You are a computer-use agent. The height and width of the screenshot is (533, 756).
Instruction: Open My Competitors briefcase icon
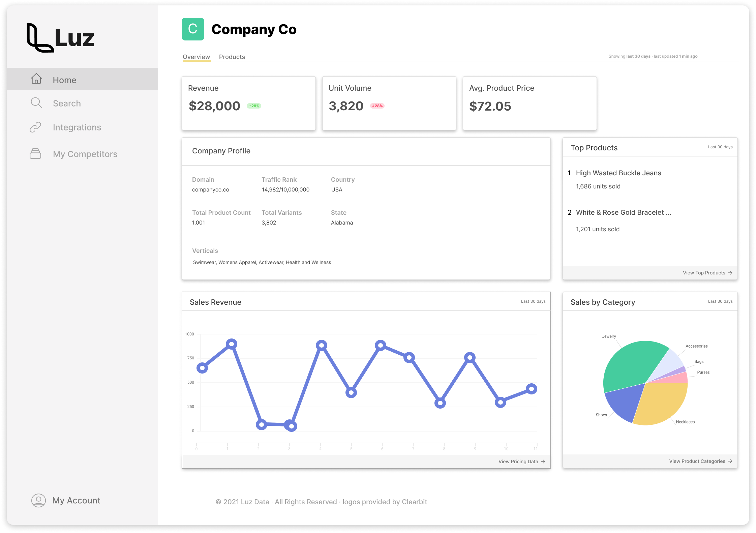[36, 154]
